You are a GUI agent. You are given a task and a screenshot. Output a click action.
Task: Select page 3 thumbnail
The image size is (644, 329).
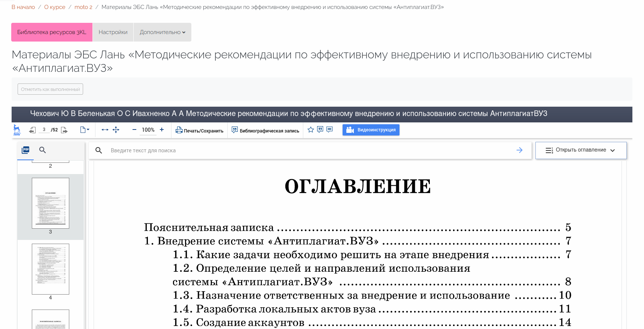51,203
